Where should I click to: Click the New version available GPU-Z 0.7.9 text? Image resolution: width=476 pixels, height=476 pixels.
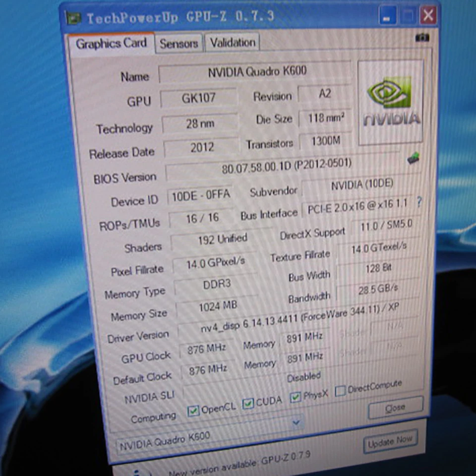(239, 464)
